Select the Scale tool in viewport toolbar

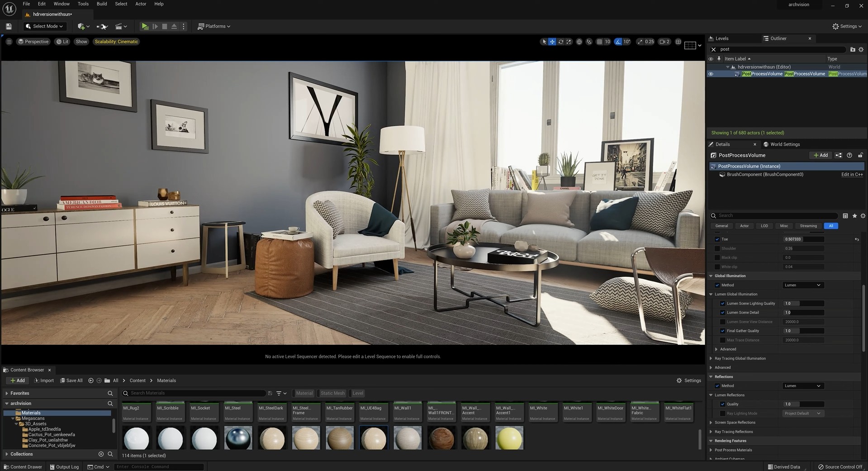(x=569, y=41)
